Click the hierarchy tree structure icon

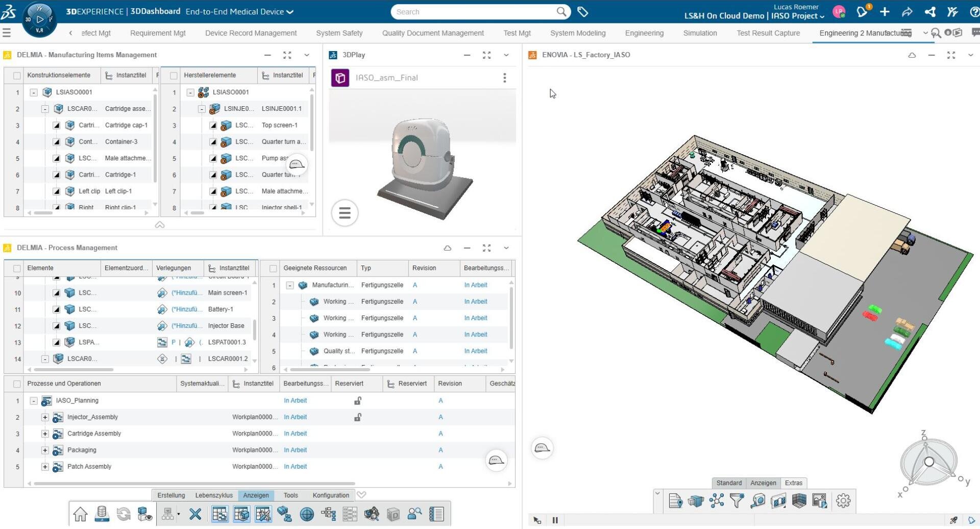[x=328, y=514]
